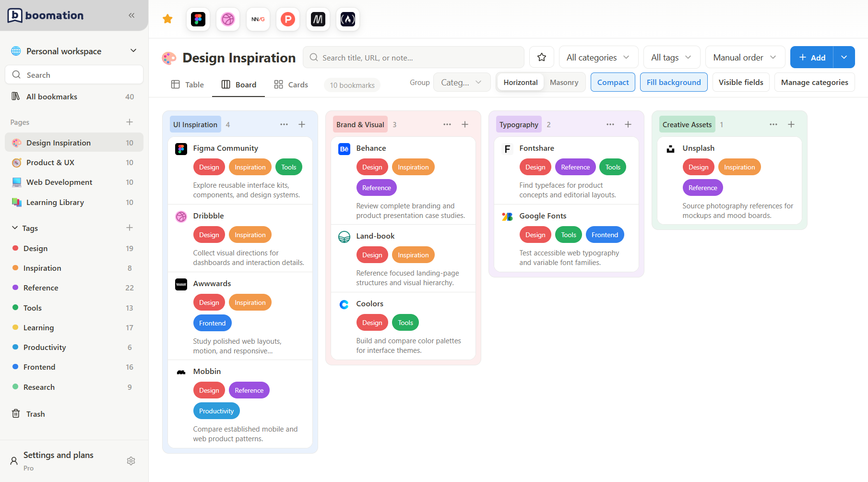Filter by the Frontend tag in sidebar
Screen dimensions: 868x482
tap(74, 367)
